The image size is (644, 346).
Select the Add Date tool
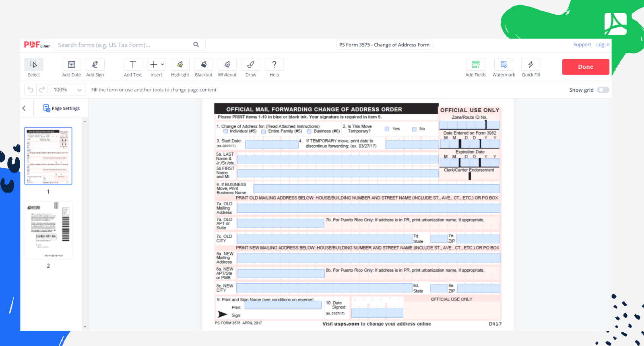pyautogui.click(x=71, y=65)
